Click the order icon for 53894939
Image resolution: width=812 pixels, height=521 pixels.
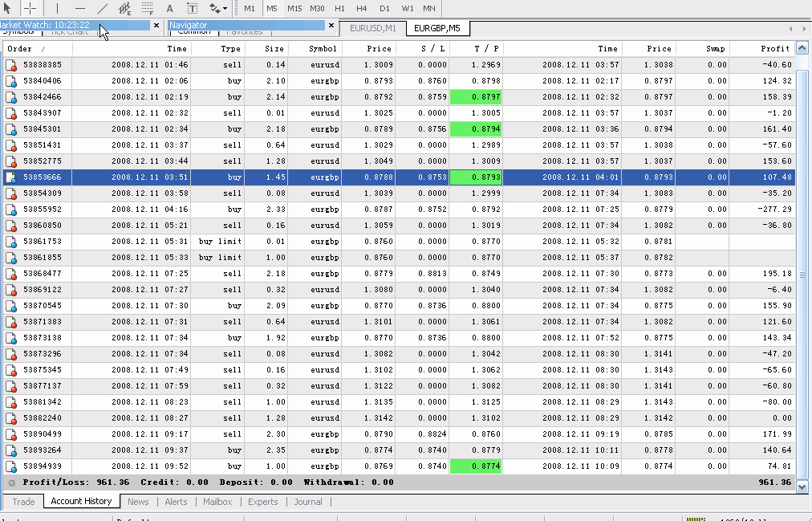11,466
